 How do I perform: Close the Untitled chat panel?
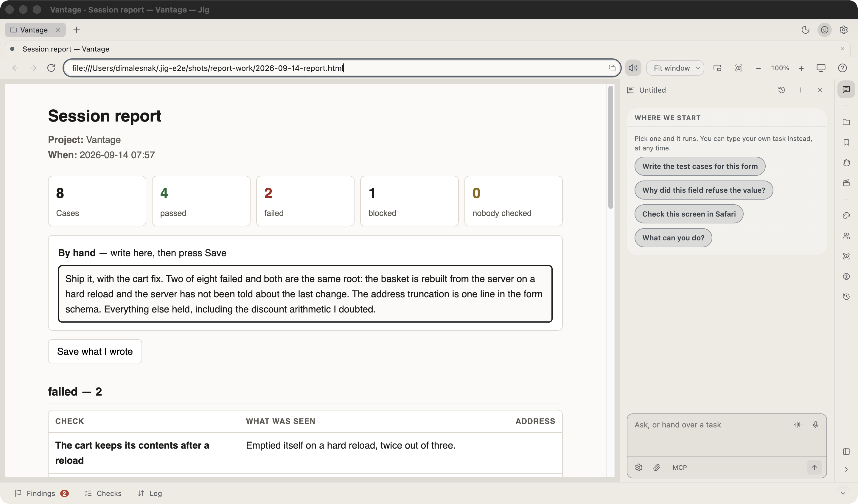820,90
